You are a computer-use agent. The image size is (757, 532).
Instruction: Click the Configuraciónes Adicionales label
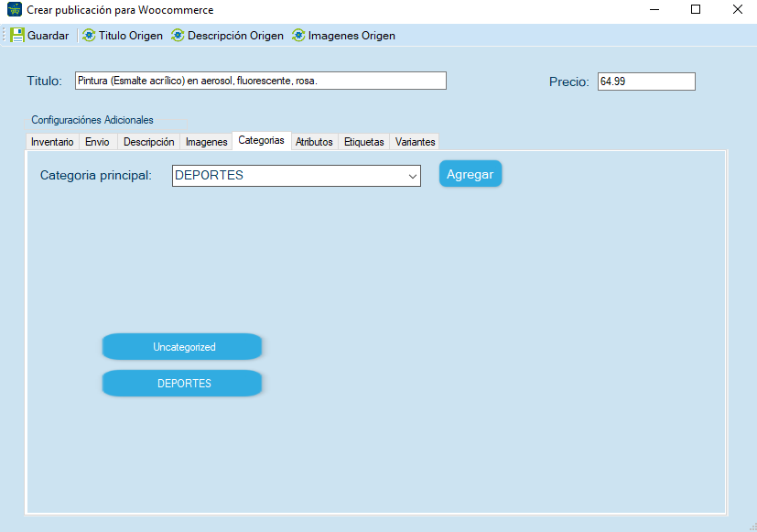pyautogui.click(x=92, y=120)
